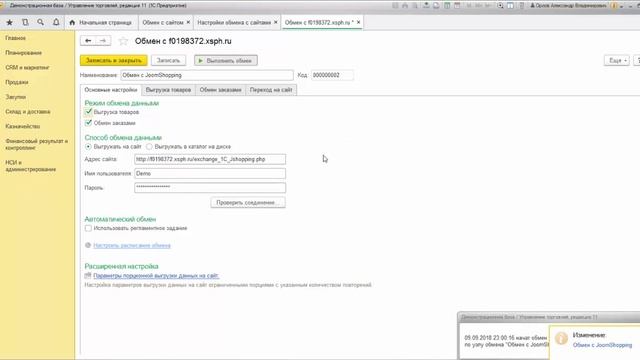Image resolution: width=640 pixels, height=360 pixels.
Task: Uncheck the Выгрузка товаров checkbox
Action: pos(88,112)
